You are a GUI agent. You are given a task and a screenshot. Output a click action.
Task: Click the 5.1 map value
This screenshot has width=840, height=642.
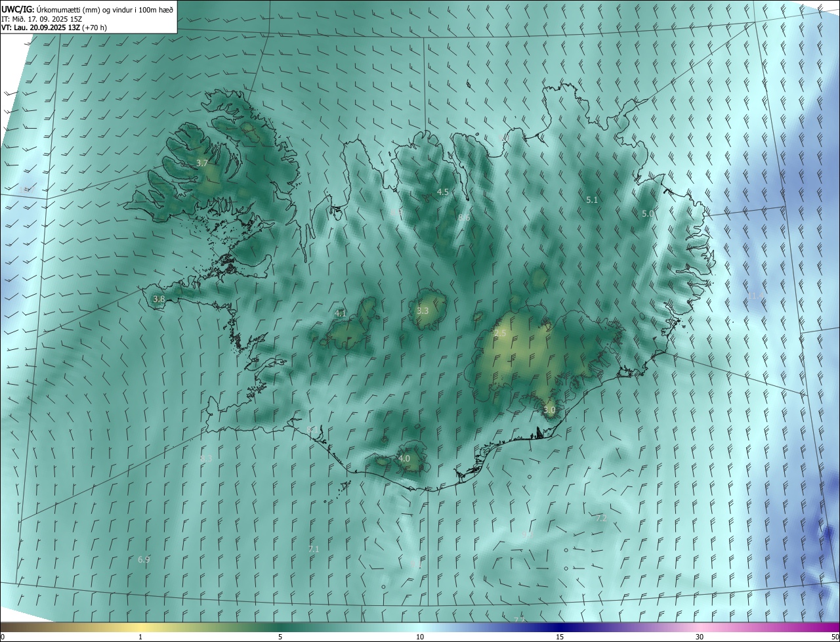click(x=592, y=200)
